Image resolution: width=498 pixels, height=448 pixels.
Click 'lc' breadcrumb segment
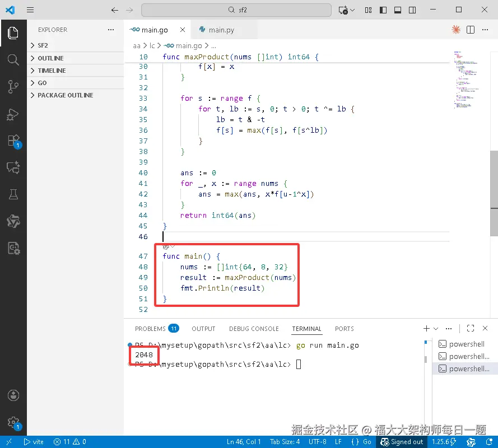point(152,46)
